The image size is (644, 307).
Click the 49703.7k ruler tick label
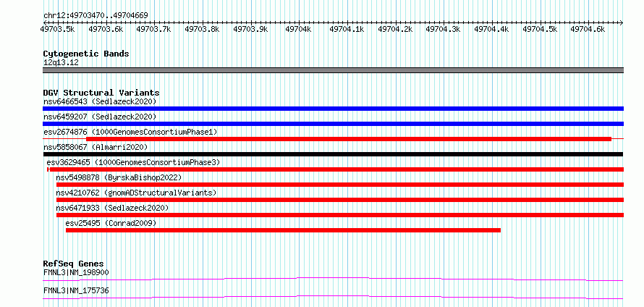click(x=153, y=29)
